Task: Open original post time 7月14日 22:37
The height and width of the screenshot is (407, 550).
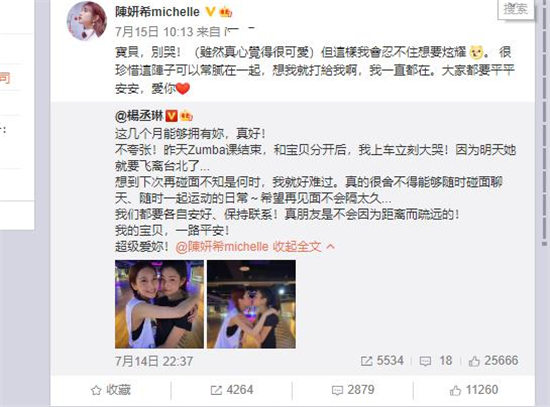Action: tap(154, 361)
